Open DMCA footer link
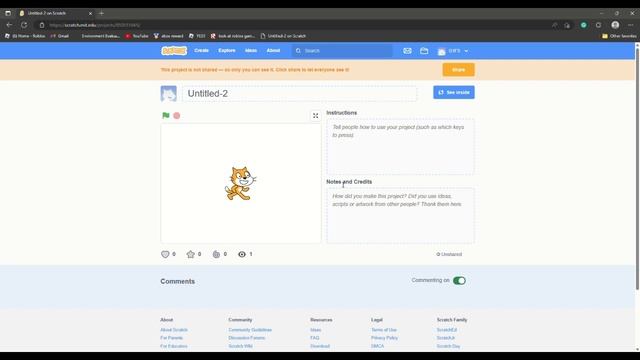Image resolution: width=640 pixels, height=360 pixels. [378, 346]
